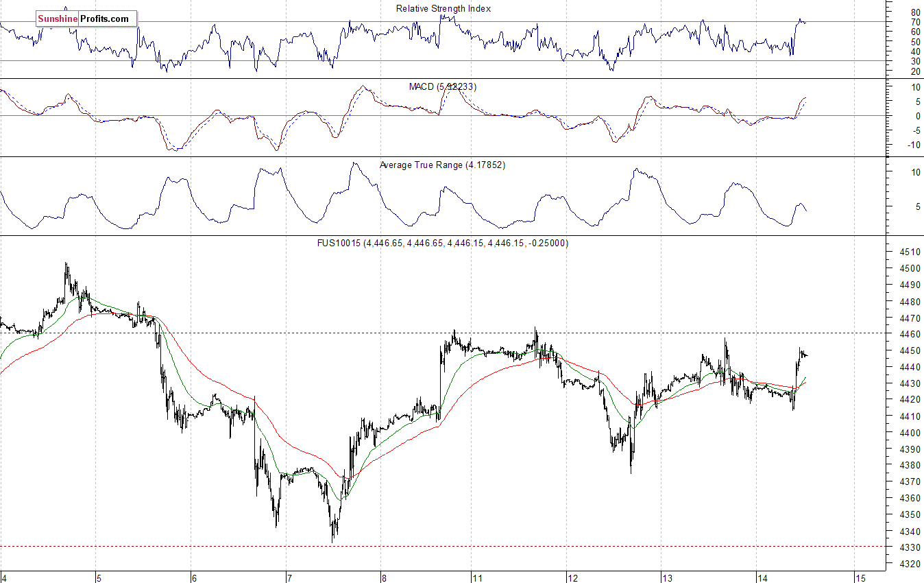The height and width of the screenshot is (583, 924).
Task: Select the Relative Strength Index title
Action: (443, 9)
